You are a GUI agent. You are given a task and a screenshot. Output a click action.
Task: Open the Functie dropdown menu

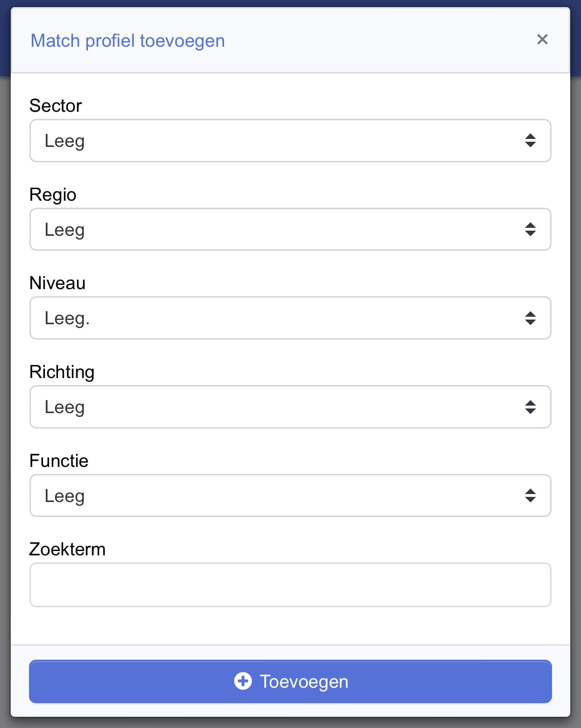290,495
